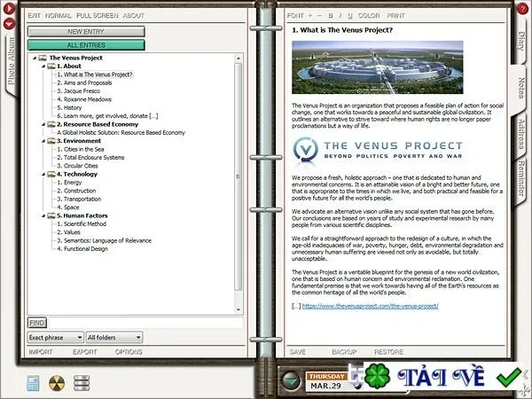The height and width of the screenshot is (399, 532).
Task: Click the search text input field
Action: coord(146,323)
